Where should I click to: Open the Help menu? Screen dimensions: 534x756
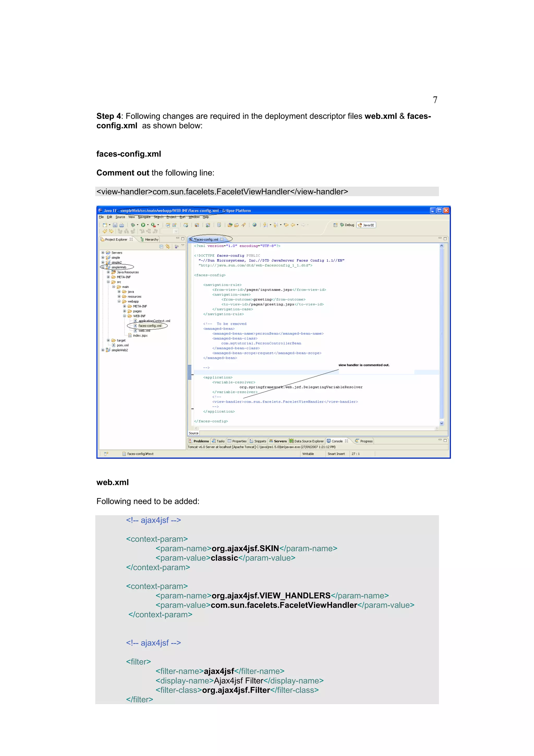(206, 217)
